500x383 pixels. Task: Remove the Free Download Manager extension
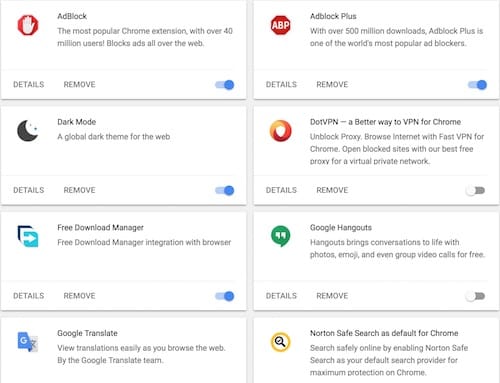click(x=79, y=296)
